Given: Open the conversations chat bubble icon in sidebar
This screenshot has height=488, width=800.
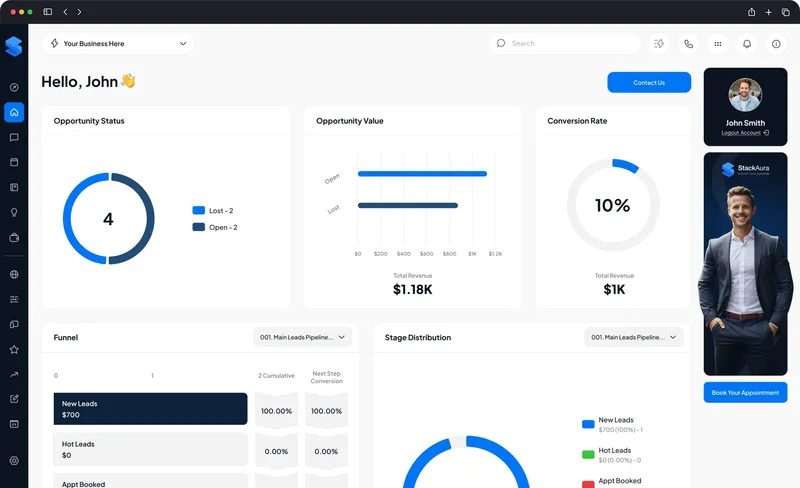Looking at the screenshot, I should point(14,137).
